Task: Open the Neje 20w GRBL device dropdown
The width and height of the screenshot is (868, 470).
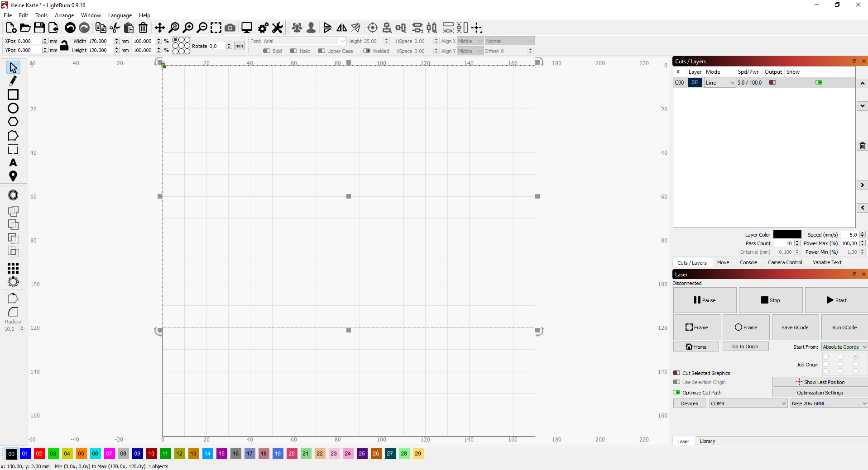Action: (x=829, y=404)
